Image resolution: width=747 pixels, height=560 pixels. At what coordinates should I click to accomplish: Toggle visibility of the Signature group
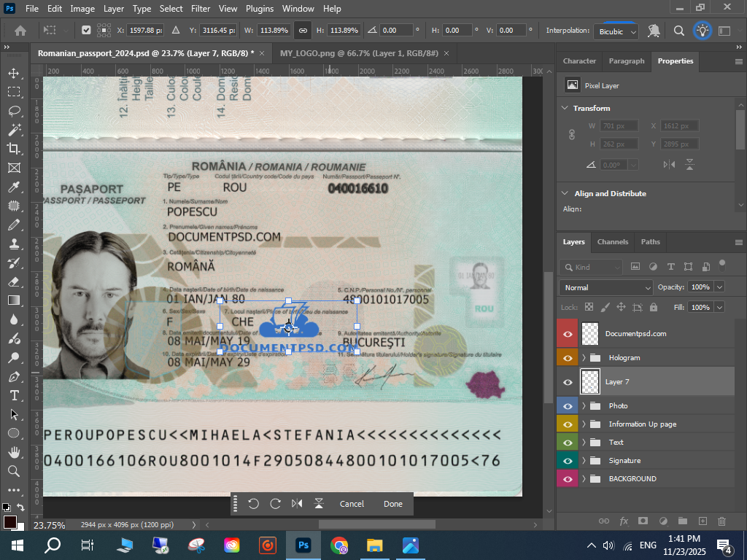click(567, 460)
